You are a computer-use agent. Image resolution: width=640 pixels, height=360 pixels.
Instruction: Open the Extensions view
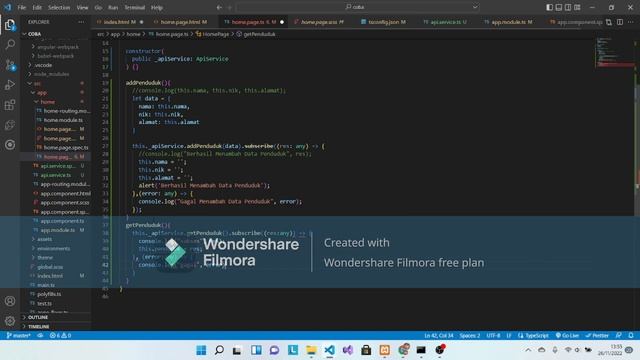[x=10, y=105]
